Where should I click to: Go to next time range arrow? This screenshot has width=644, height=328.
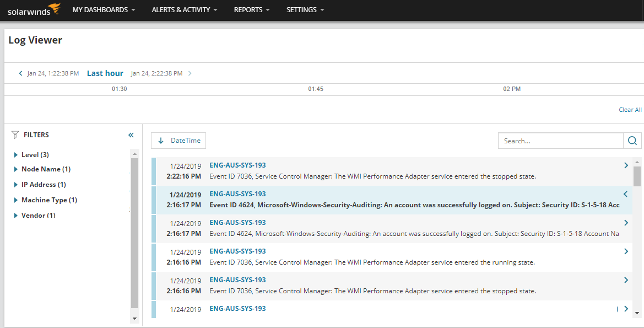click(x=190, y=73)
